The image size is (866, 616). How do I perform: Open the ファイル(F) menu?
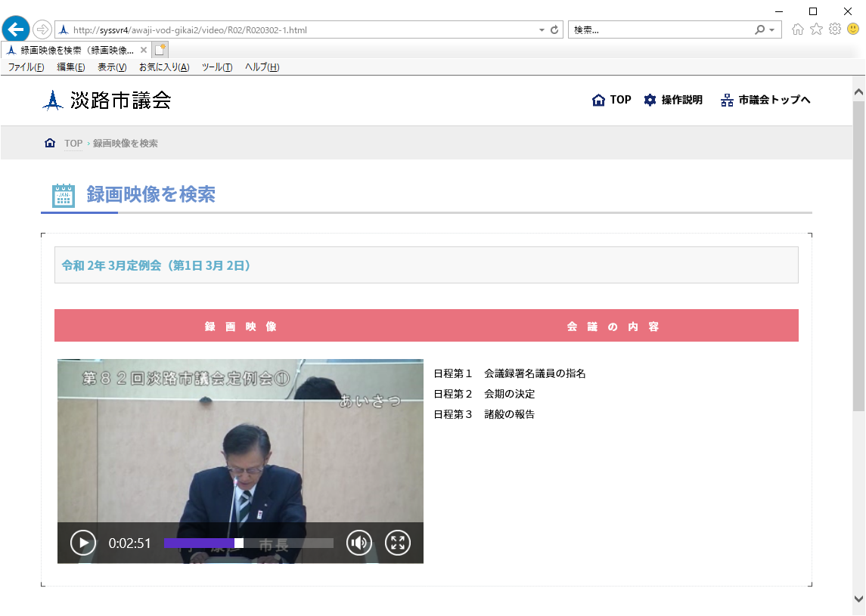coord(26,67)
